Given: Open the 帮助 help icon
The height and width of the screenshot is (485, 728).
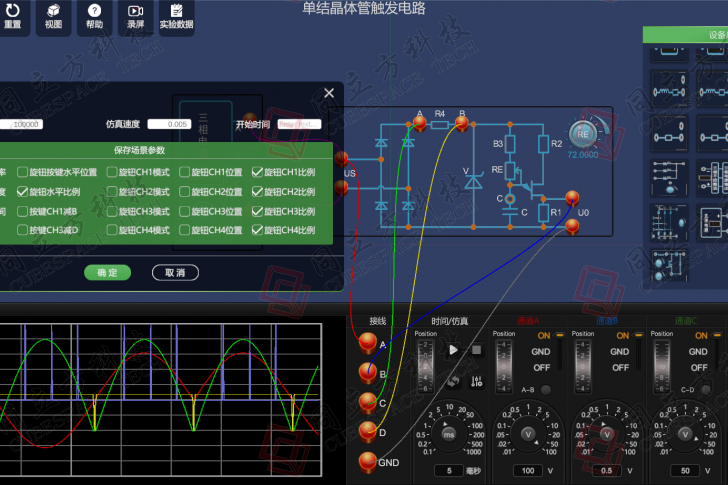Looking at the screenshot, I should click(94, 12).
